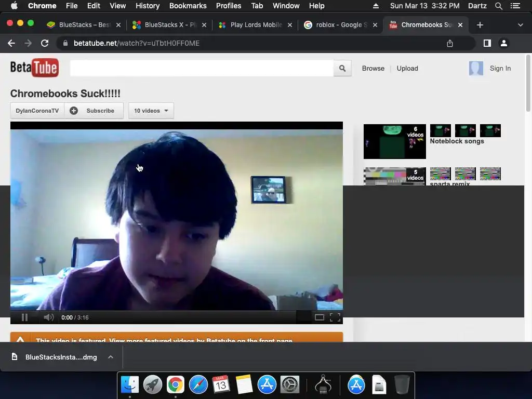This screenshot has height=399, width=532.
Task: Open the Bookmarks menu
Action: (x=188, y=6)
